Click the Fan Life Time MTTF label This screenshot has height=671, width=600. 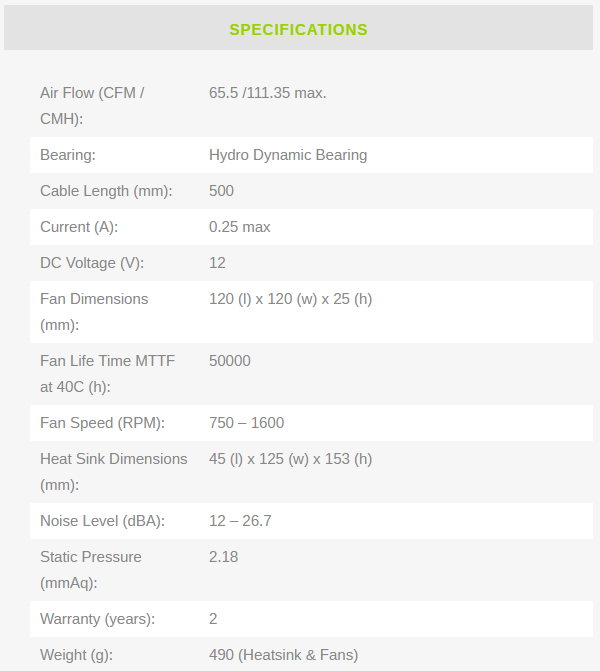pyautogui.click(x=107, y=373)
